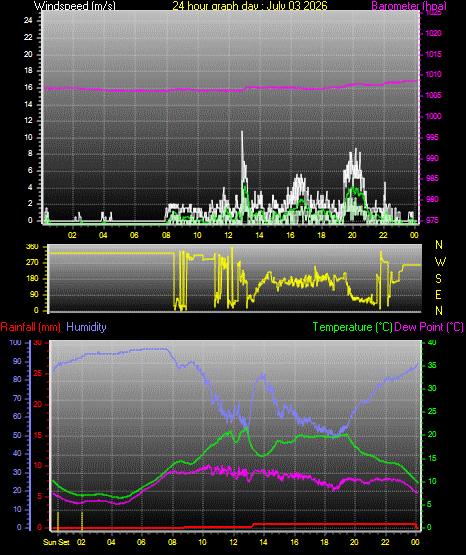Select the red rainfall scale value "15"

pyautogui.click(x=38, y=435)
